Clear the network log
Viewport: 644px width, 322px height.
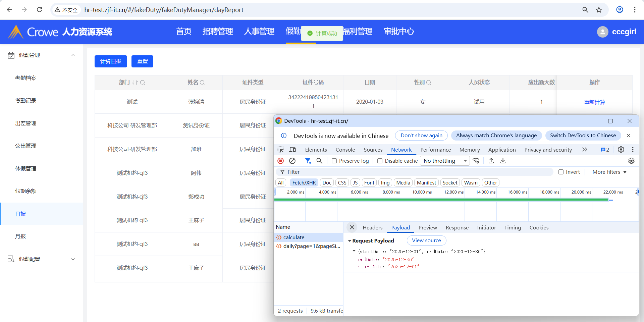292,161
